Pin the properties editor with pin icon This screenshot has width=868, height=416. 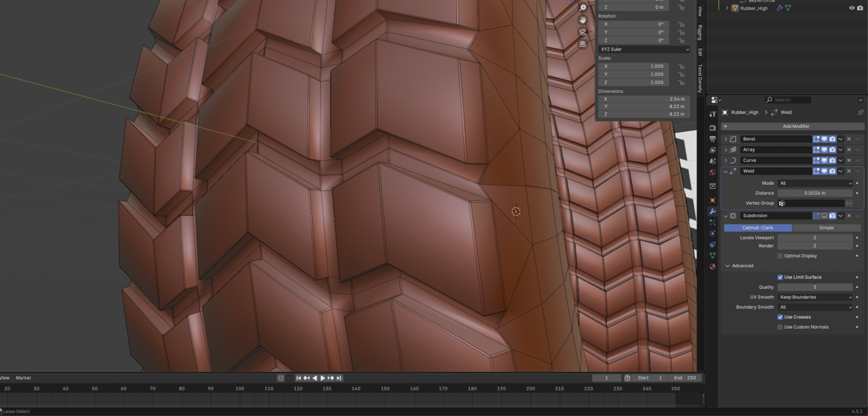(860, 112)
